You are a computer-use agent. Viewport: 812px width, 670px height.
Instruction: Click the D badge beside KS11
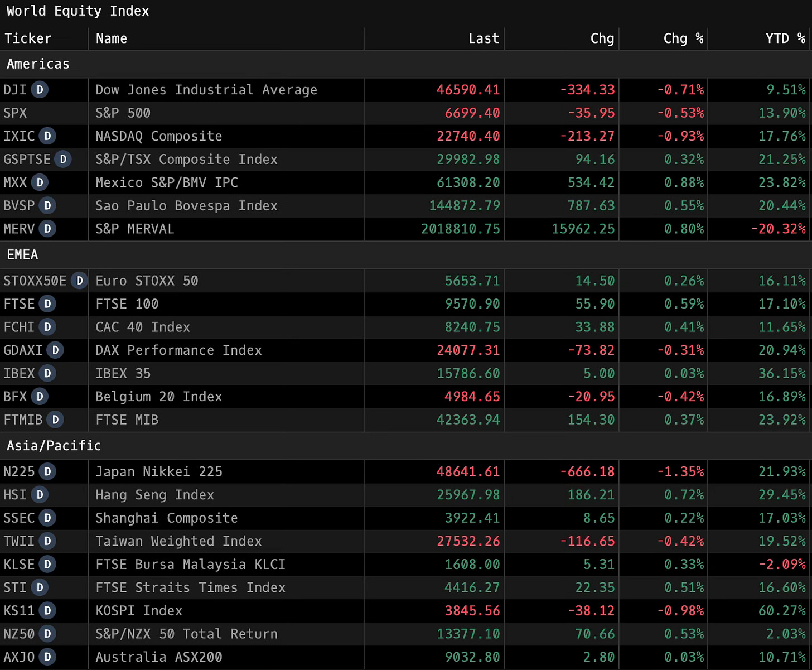pos(48,611)
